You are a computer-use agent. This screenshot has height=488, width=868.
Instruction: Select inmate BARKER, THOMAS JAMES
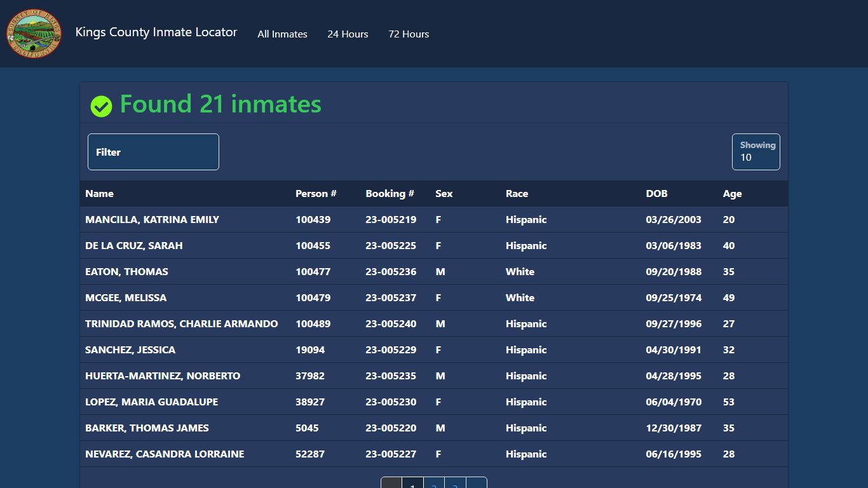(x=147, y=428)
